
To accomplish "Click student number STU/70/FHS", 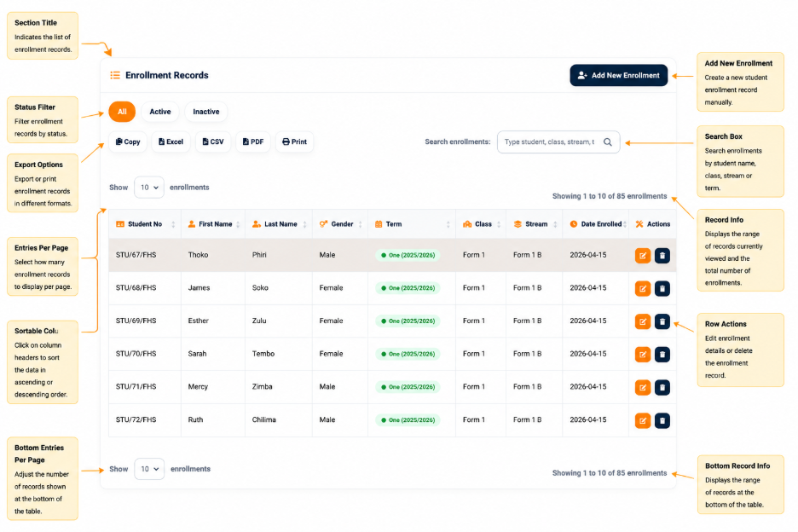I will click(x=136, y=354).
